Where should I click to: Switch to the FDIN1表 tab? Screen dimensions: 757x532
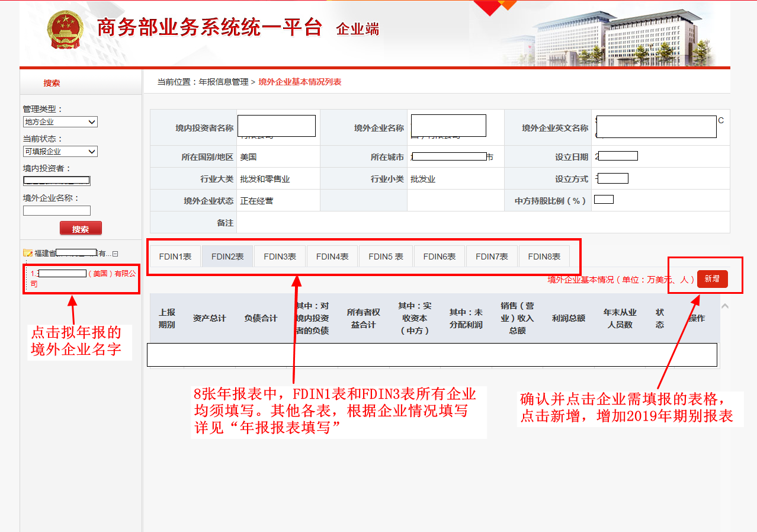pyautogui.click(x=175, y=257)
